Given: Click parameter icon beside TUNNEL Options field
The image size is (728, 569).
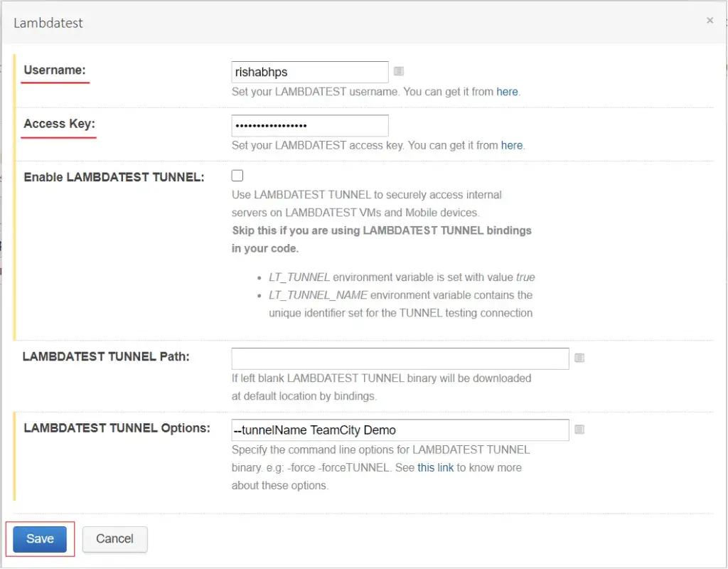Looking at the screenshot, I should pyautogui.click(x=579, y=430).
